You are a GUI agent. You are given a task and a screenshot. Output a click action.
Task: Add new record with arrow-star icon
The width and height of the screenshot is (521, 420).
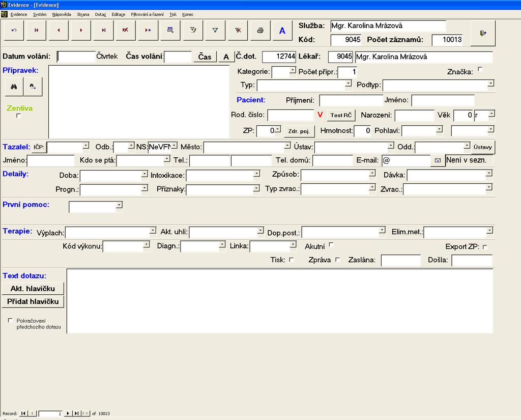coord(148,30)
